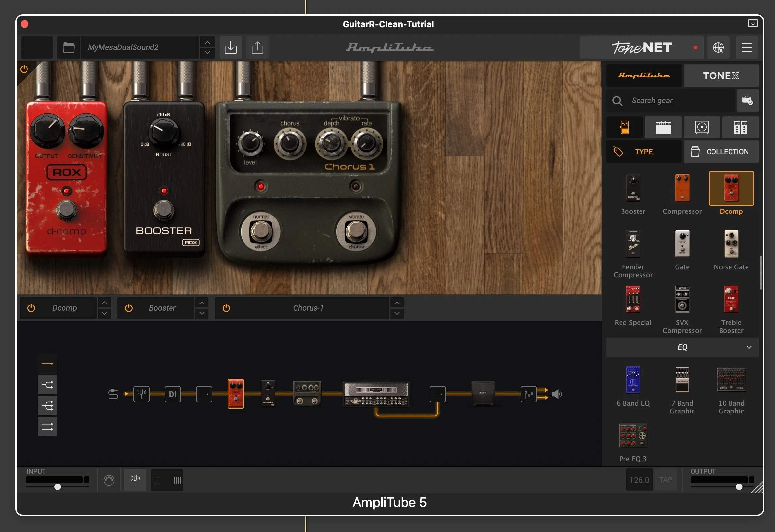
Task: Click the gear filter icon beside search
Action: point(748,101)
